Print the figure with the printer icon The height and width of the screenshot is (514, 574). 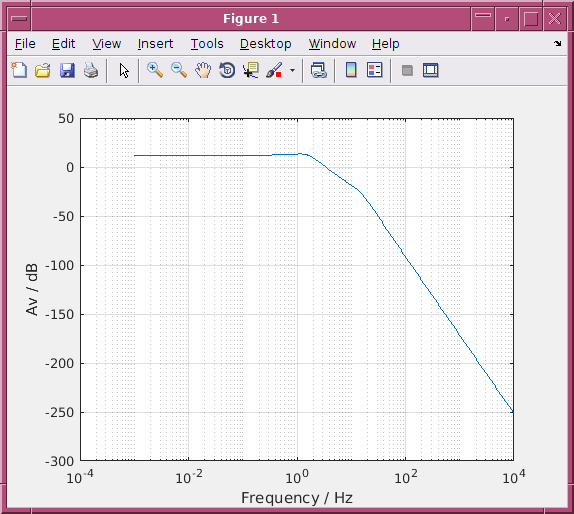coord(91,70)
